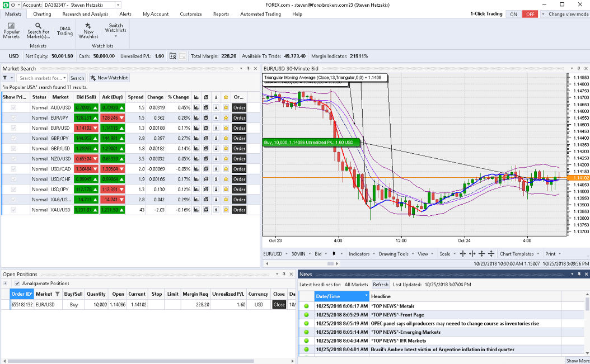Open chart icon for USD/JPY row

[196, 189]
